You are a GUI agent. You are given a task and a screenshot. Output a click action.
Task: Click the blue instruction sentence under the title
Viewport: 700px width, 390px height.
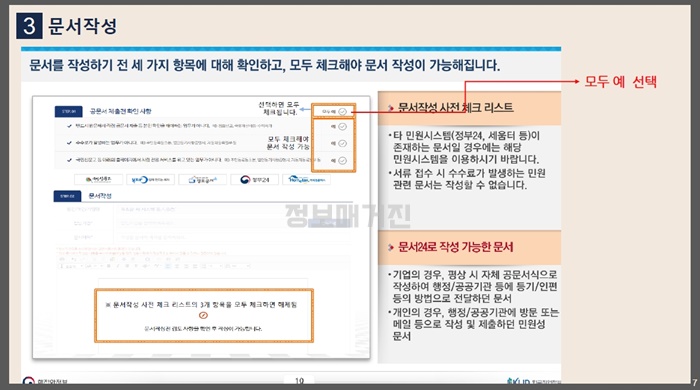(x=264, y=66)
